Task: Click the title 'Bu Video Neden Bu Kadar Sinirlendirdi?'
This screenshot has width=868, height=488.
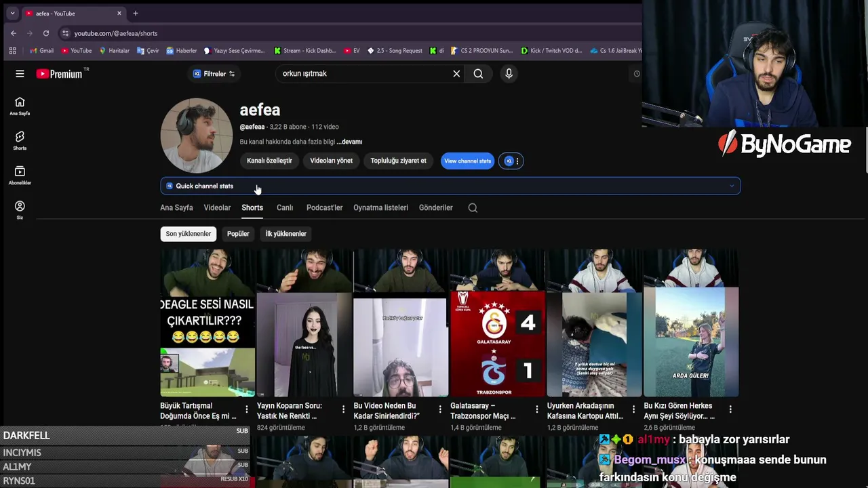Action: 387,411
